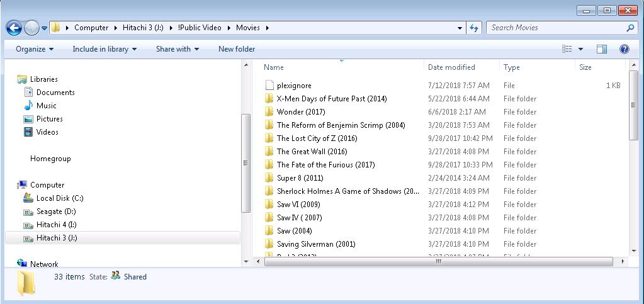Click horizontal scrollbar right arrow

(x=623, y=261)
